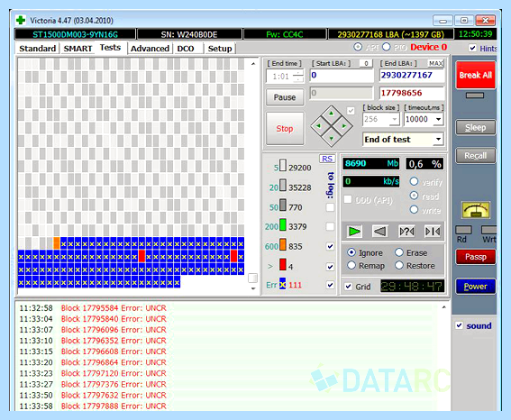The height and width of the screenshot is (420, 511).
Task: Select the Ignore radio option
Action: tap(351, 252)
